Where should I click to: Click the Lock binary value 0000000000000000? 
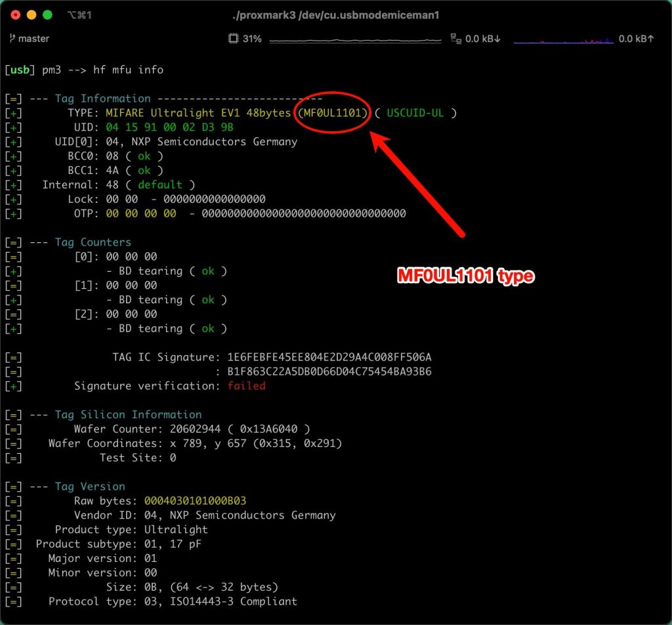click(x=215, y=199)
